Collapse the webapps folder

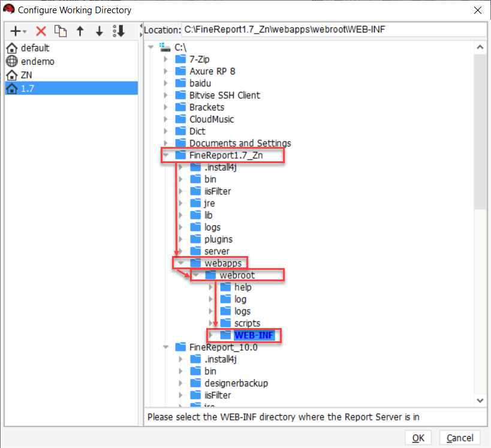[x=180, y=263]
